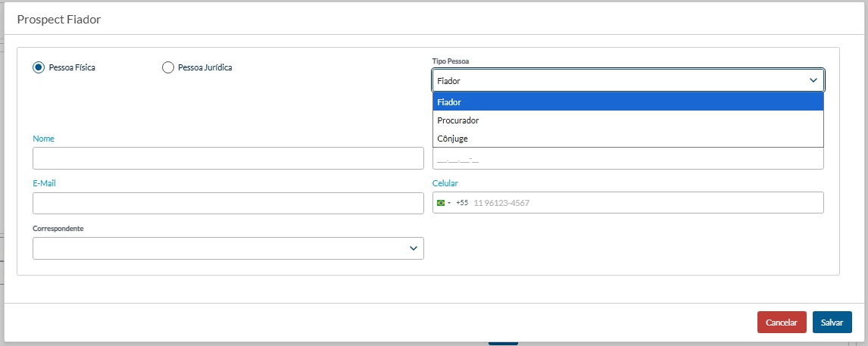
Task: Click into the Celular phone number field
Action: [x=644, y=203]
